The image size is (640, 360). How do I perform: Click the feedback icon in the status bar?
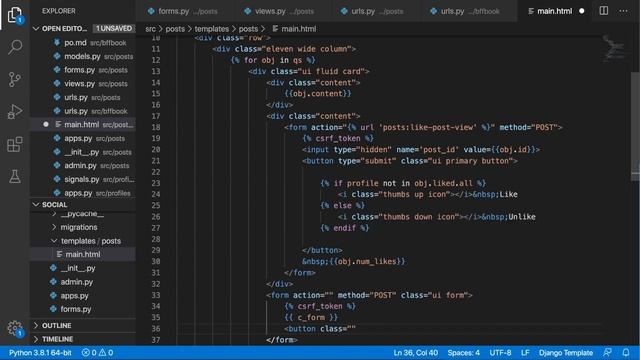[607, 352]
